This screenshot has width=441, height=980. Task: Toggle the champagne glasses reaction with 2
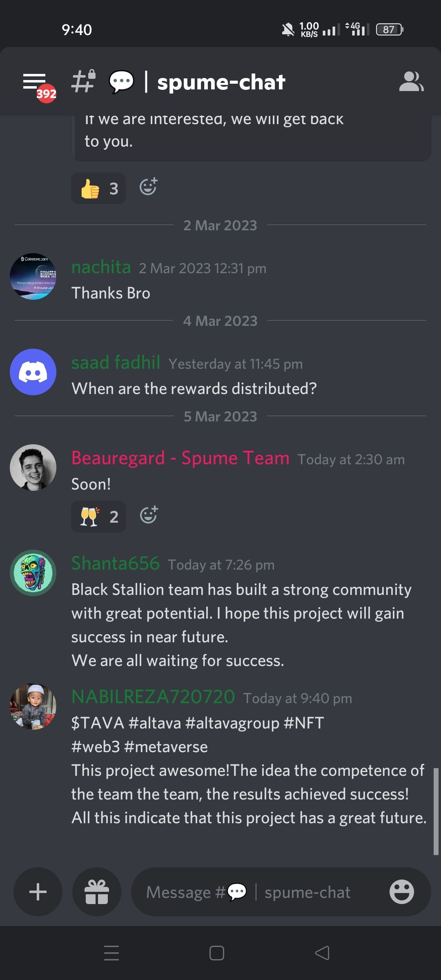(98, 517)
